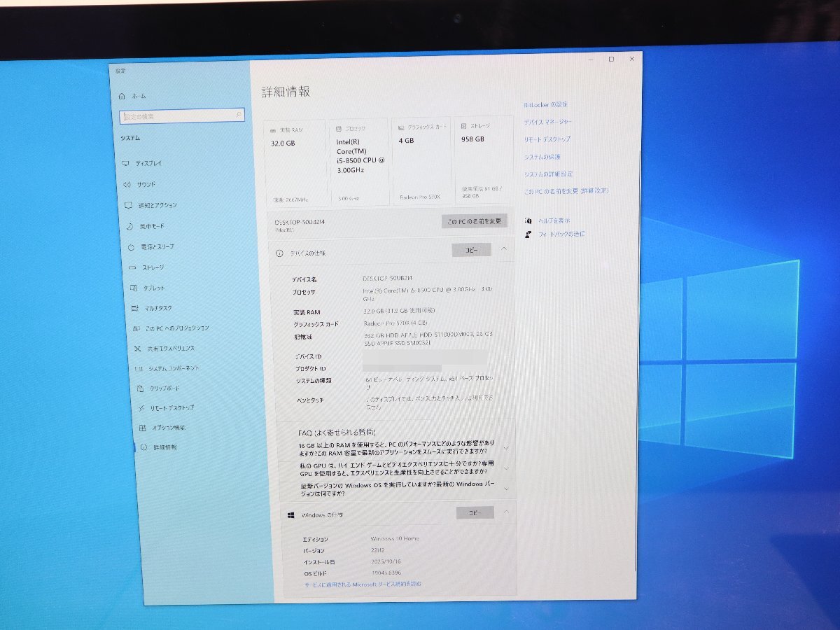This screenshot has width=840, height=630.
Task: Click the 詳細情報 page heading
Action: tap(286, 92)
